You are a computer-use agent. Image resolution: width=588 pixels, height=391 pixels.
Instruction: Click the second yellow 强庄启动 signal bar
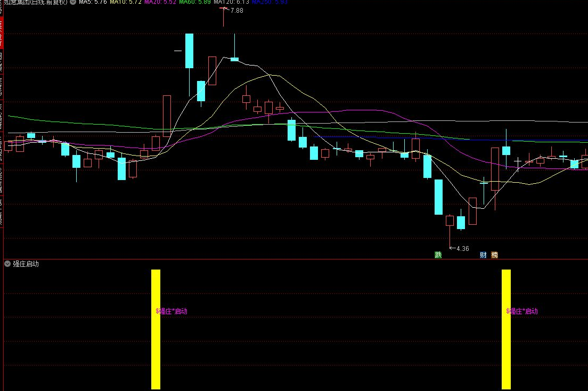(507, 329)
